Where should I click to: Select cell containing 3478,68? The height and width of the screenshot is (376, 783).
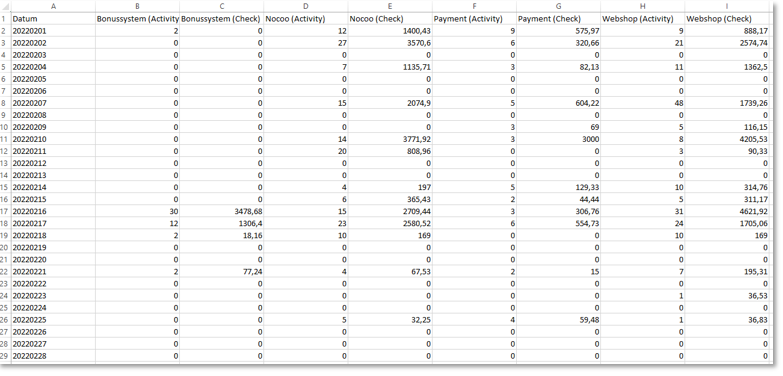pyautogui.click(x=222, y=211)
